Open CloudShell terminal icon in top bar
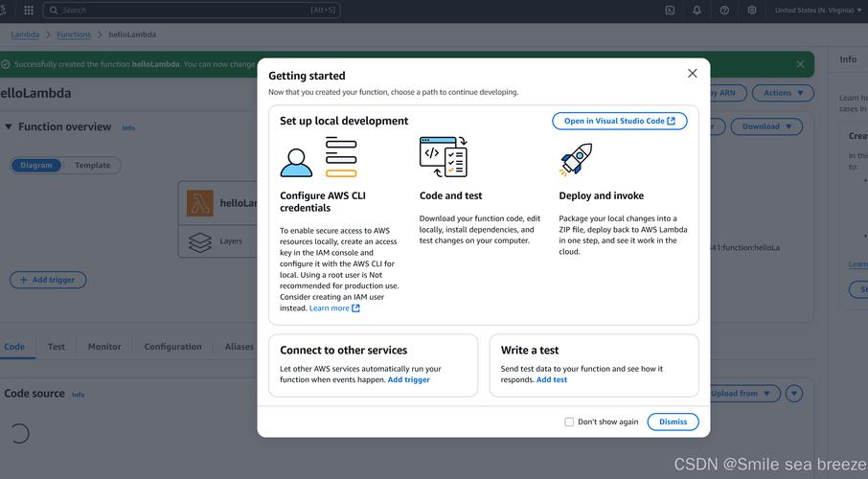 [670, 10]
